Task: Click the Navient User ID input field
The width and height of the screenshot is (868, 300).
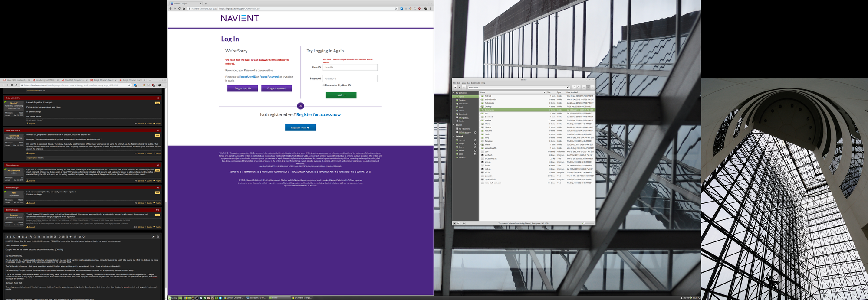Action: [x=350, y=67]
